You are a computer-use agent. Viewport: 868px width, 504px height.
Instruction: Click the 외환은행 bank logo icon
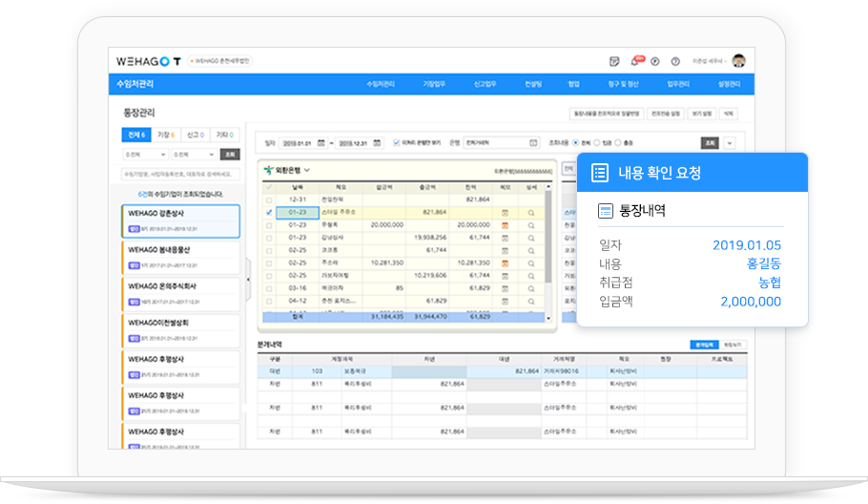[x=268, y=170]
